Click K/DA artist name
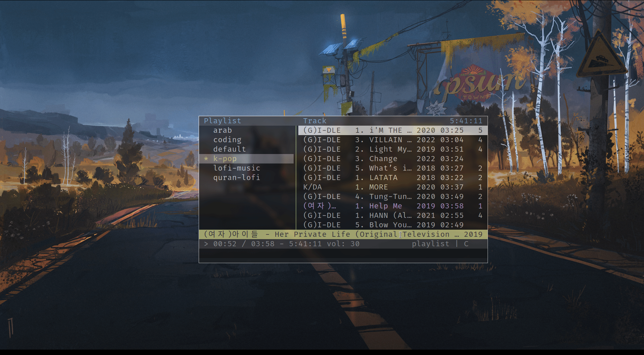 click(312, 187)
